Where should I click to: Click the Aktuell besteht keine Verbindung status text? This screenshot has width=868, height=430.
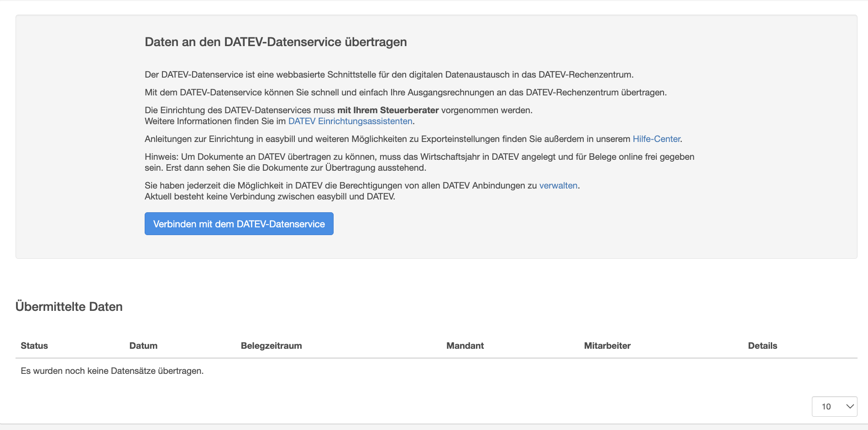270,196
